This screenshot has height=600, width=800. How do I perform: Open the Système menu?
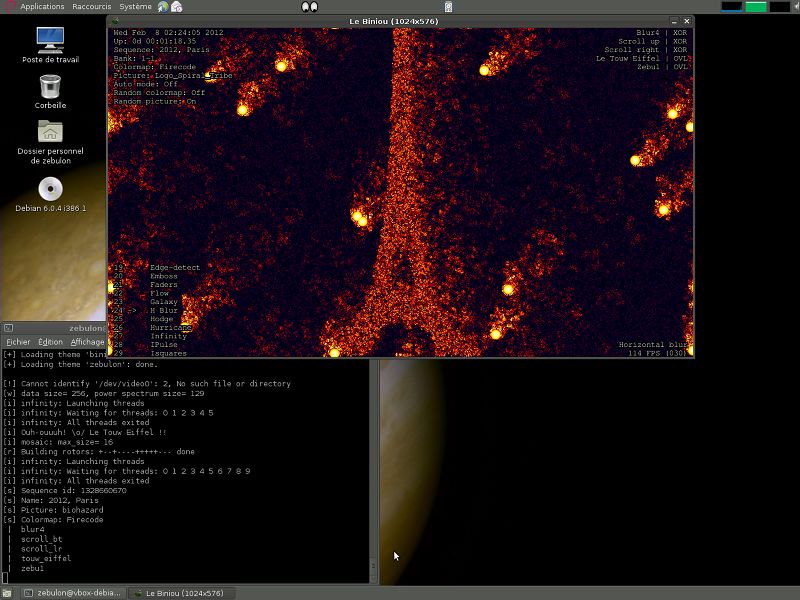tap(135, 7)
